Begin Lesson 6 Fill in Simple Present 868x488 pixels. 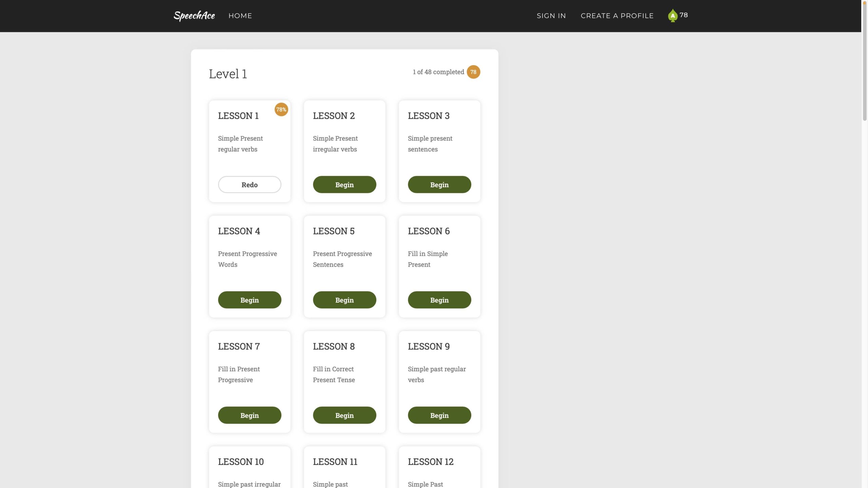pyautogui.click(x=439, y=300)
